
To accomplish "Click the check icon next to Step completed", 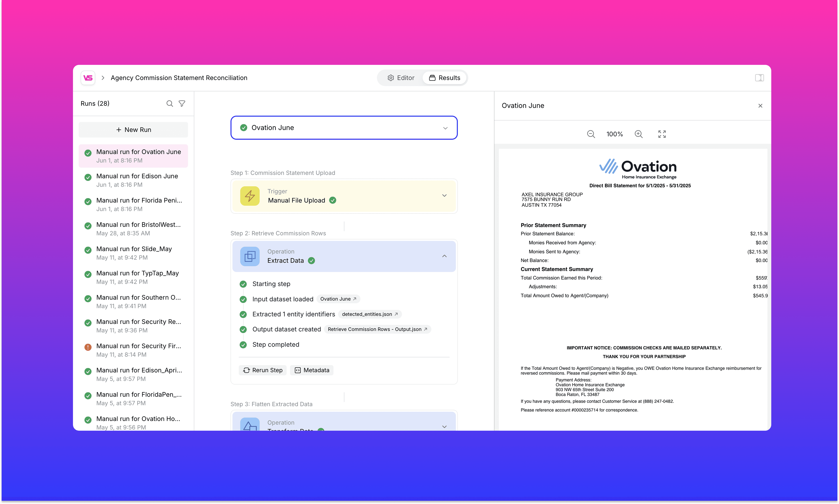I will click(x=243, y=345).
